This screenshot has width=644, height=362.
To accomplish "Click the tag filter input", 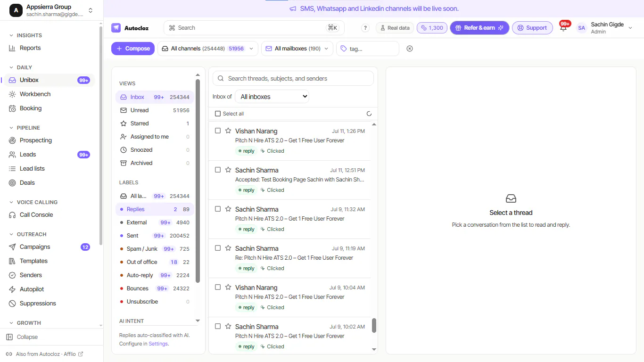I will pyautogui.click(x=368, y=49).
